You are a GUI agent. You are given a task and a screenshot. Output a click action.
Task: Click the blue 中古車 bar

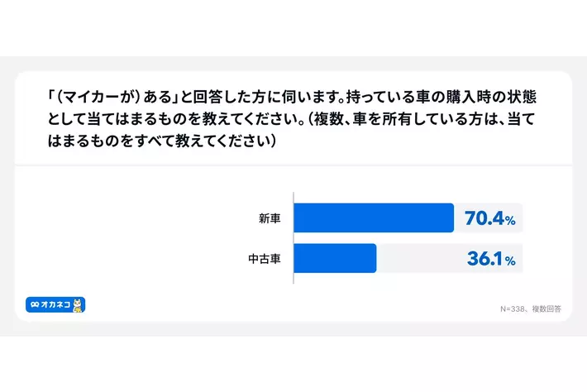tap(335, 259)
